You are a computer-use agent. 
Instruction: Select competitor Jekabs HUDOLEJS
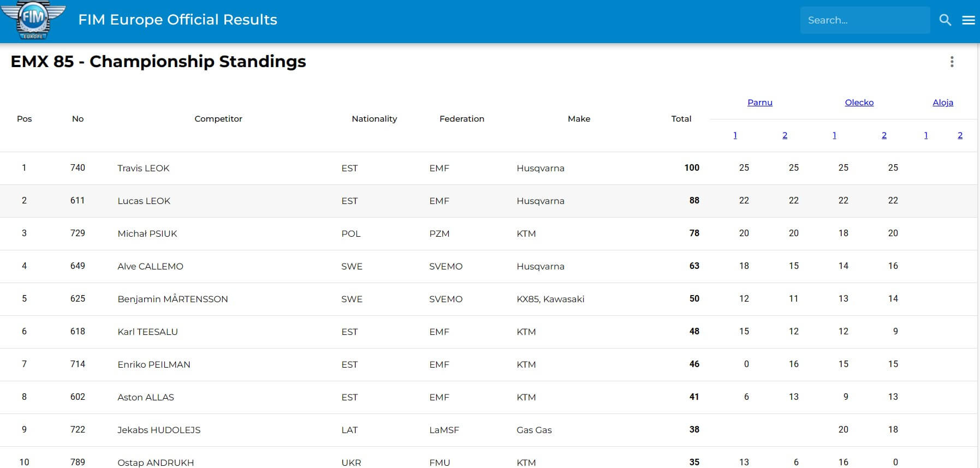(159, 430)
